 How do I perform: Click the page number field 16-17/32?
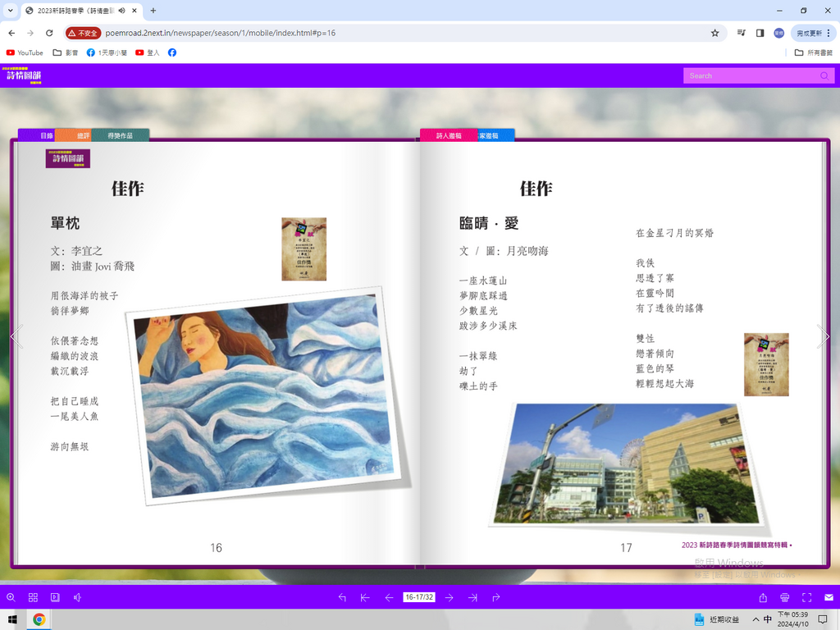click(x=418, y=597)
